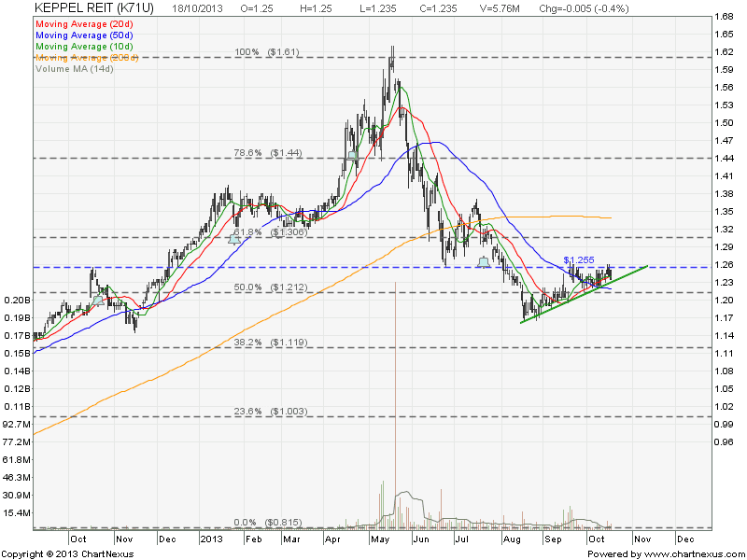Click the 23.6% ($1.003) Fibonacci label
747x560 pixels.
271,411
